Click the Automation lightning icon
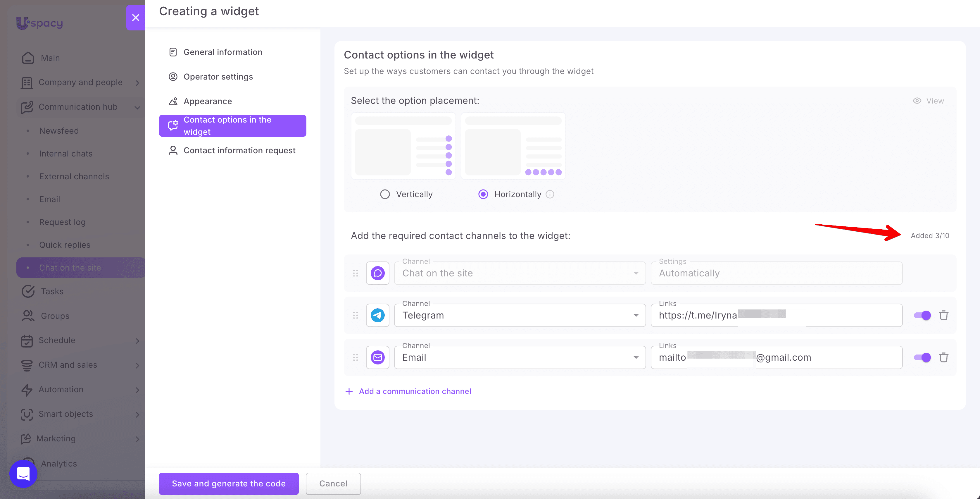The height and width of the screenshot is (499, 980). (27, 390)
